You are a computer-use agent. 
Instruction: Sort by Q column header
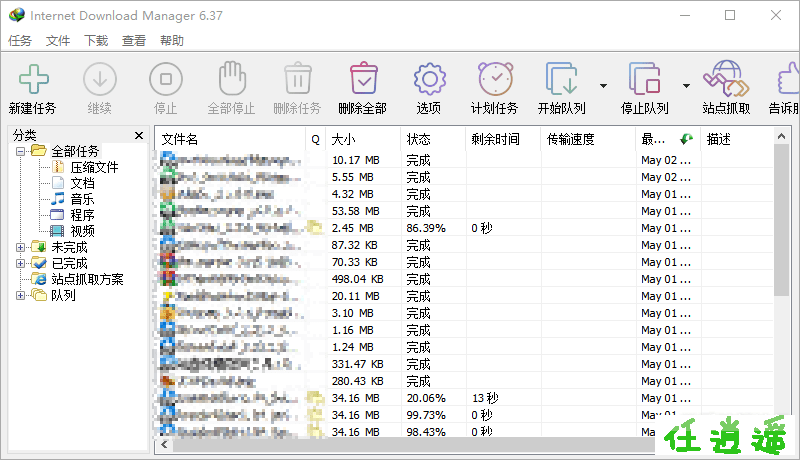[315, 139]
